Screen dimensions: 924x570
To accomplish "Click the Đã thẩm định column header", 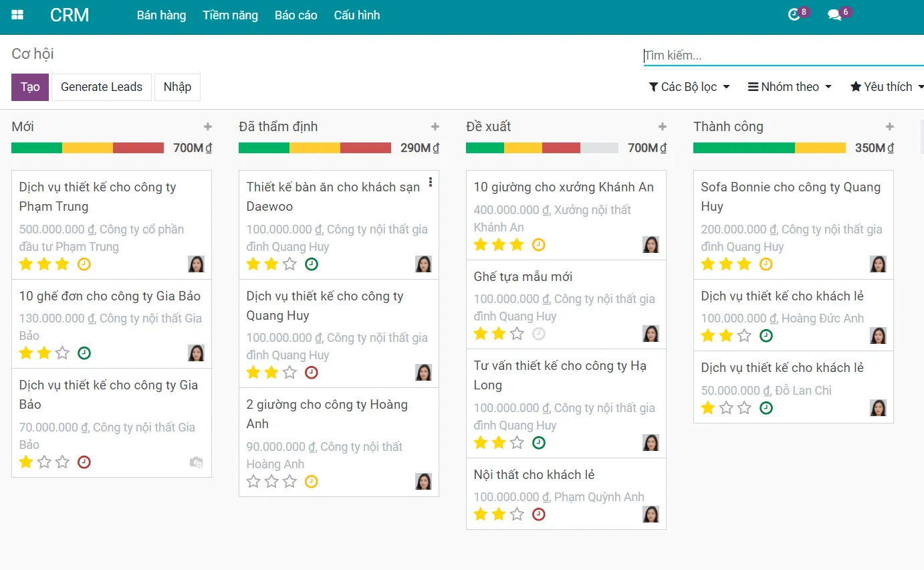I will [x=278, y=126].
